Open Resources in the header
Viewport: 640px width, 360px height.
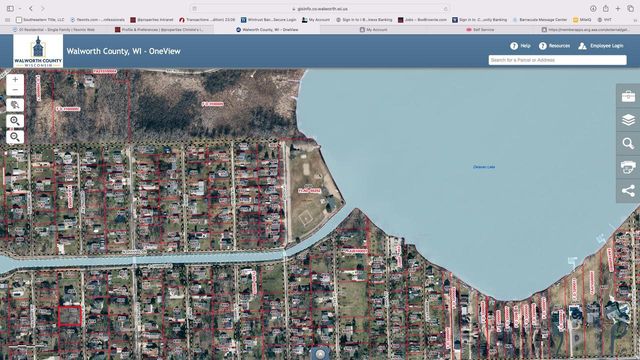tap(554, 46)
